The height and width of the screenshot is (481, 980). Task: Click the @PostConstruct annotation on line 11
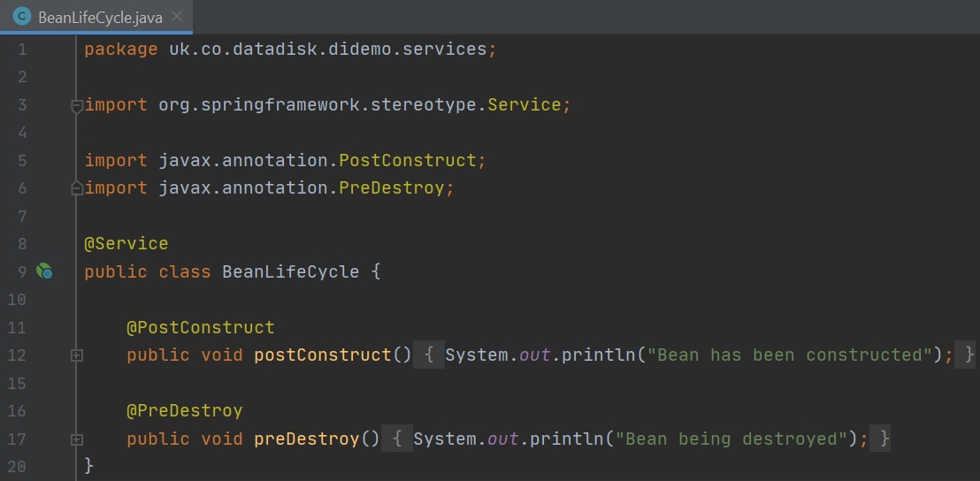coord(200,328)
